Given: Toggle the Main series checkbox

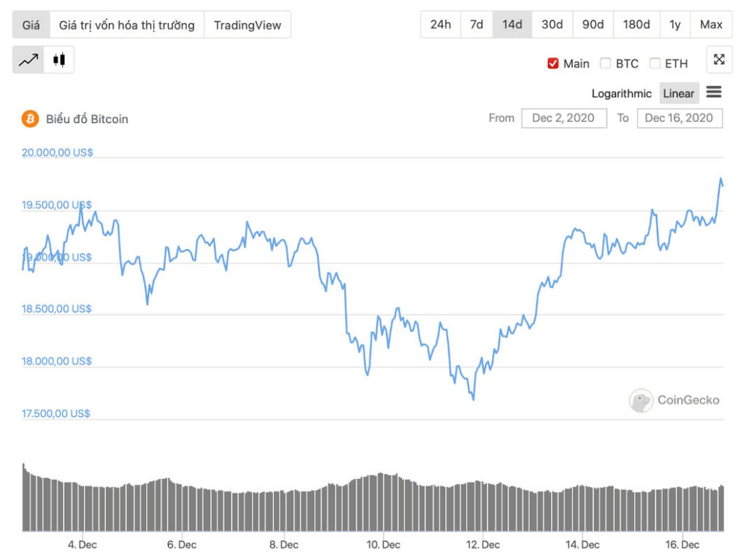Looking at the screenshot, I should click(x=553, y=63).
